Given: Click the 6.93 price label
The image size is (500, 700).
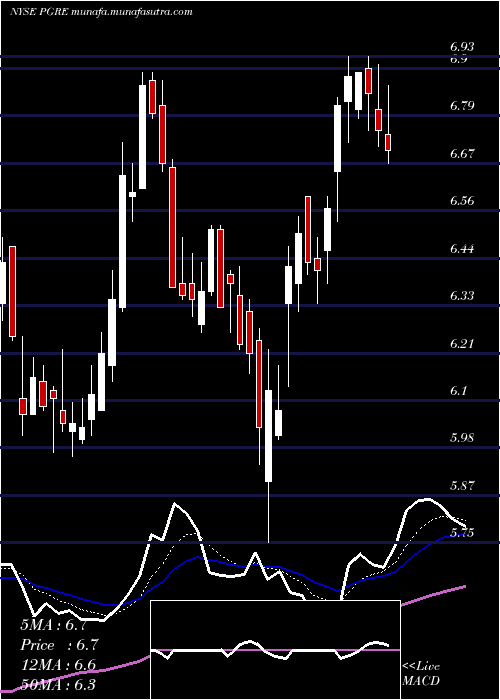Looking at the screenshot, I should pyautogui.click(x=462, y=46).
